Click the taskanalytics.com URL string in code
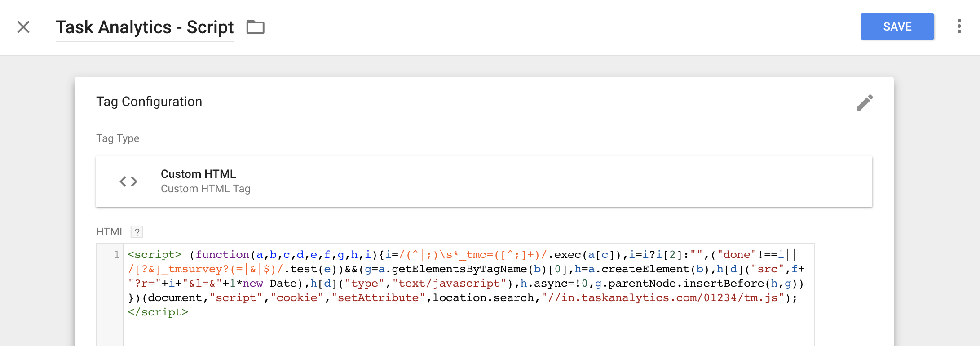The image size is (980, 346). (x=662, y=298)
